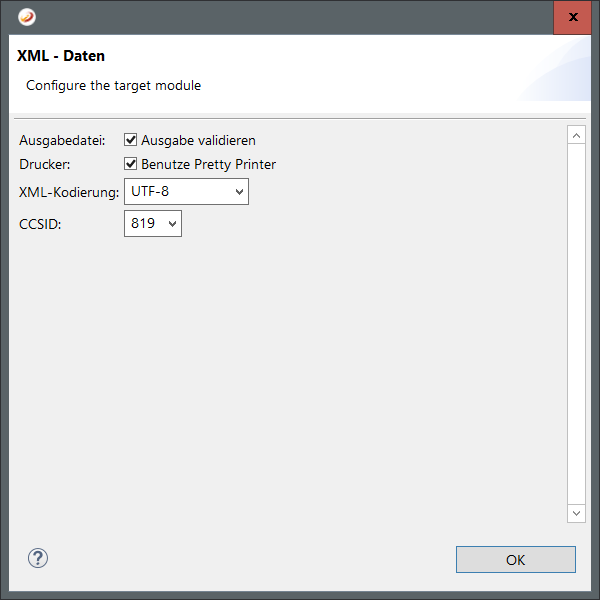Click the "XML-Kodierung:" label
The image size is (600, 600).
click(69, 192)
